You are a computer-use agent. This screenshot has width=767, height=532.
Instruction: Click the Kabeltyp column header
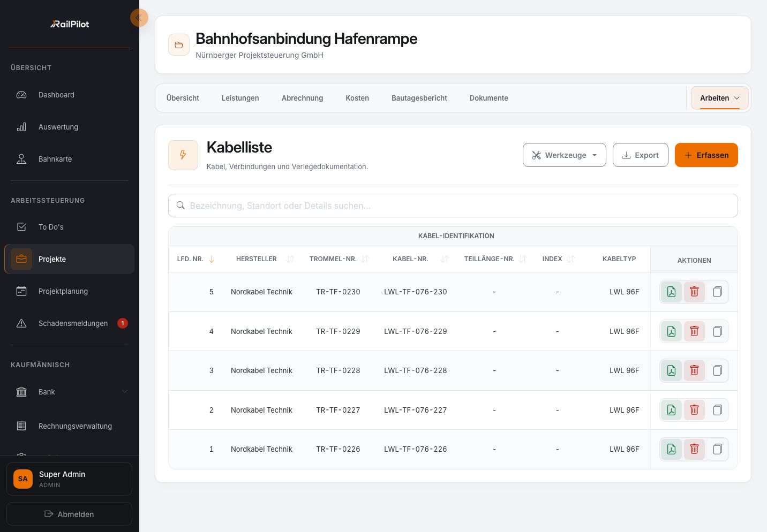[619, 259]
